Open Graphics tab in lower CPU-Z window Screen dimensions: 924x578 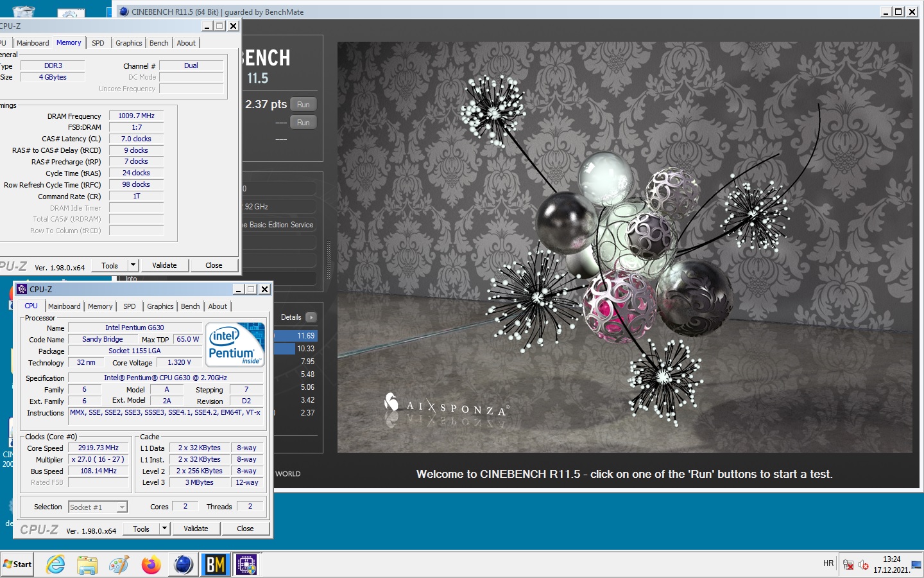(x=160, y=306)
